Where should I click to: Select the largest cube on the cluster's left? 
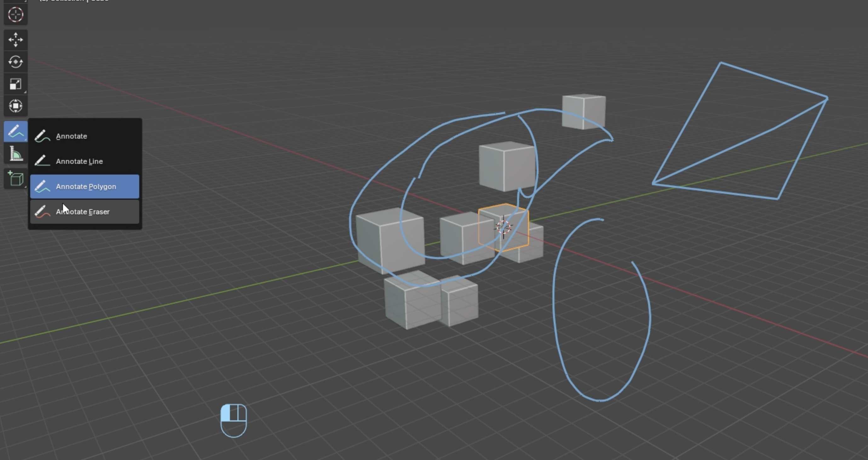pos(390,241)
